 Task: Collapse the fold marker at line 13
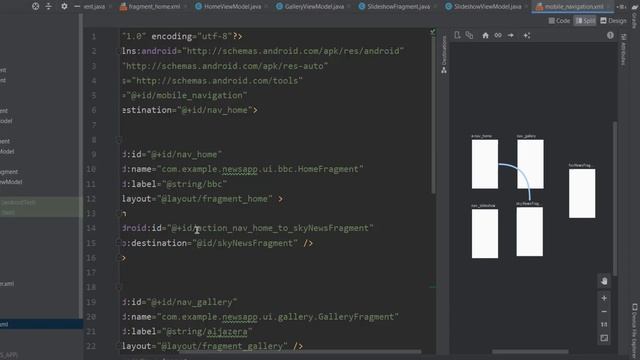click(119, 213)
